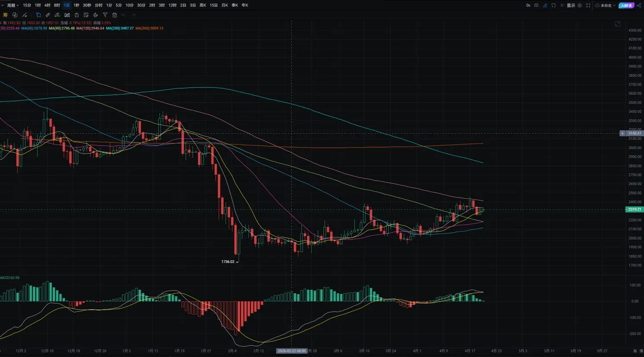Select the 30分 timeframe
This screenshot has width=644, height=357.
141,5
